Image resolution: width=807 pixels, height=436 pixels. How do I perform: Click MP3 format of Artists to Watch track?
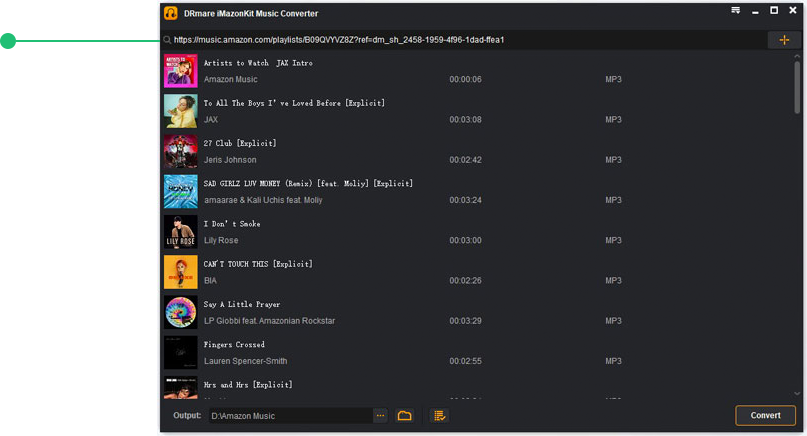tap(613, 79)
